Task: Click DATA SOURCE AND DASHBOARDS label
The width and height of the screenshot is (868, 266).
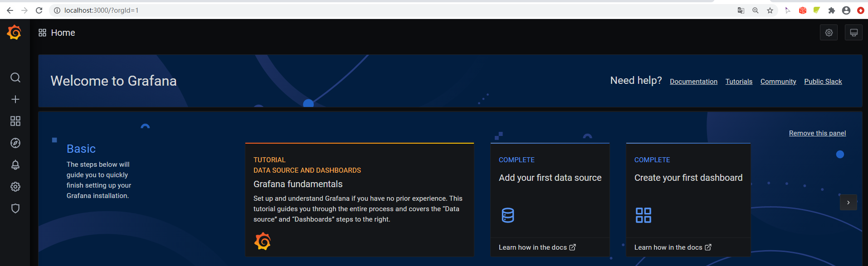Action: pos(307,170)
